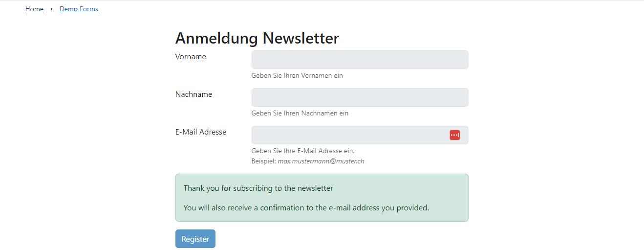
Task: Click the 'Thank you for subscribing' message
Action: pyautogui.click(x=258, y=188)
